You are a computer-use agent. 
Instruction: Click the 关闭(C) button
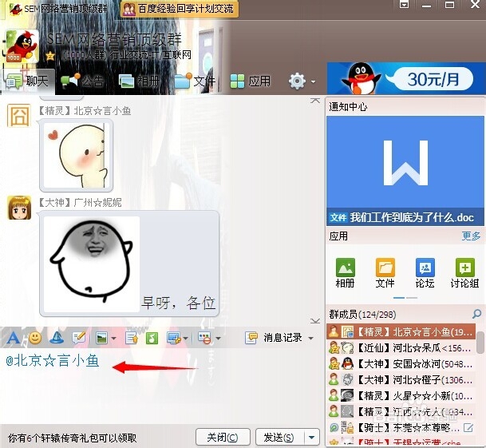223,438
